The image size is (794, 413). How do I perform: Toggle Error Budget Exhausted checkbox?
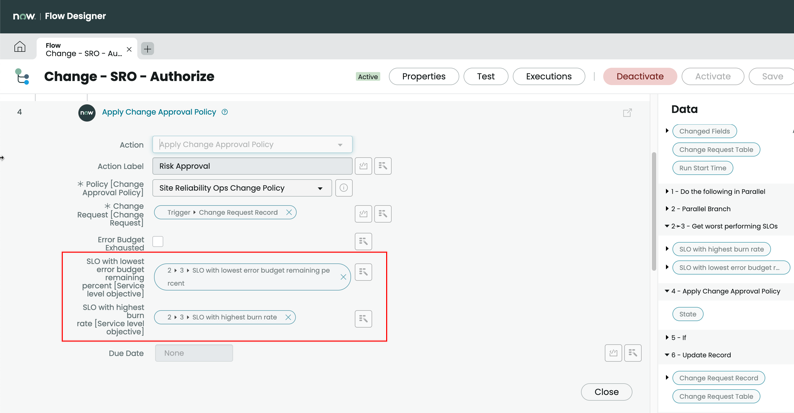click(158, 241)
